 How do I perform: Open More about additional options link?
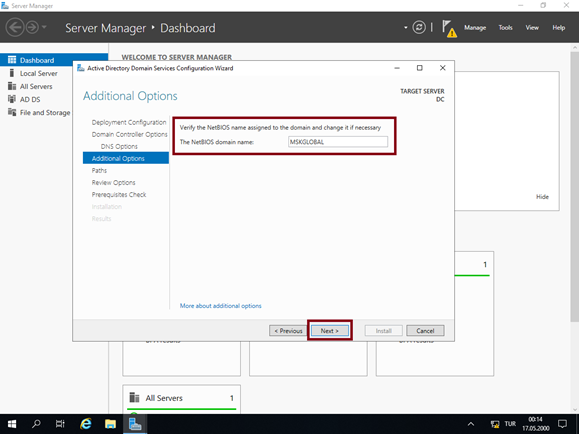click(220, 306)
